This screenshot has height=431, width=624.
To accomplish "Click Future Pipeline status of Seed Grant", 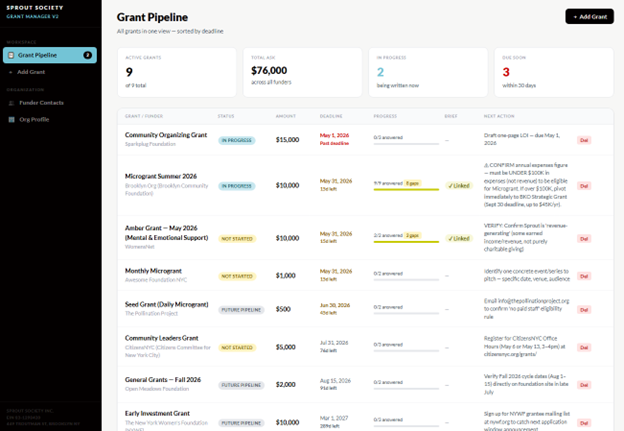I will pyautogui.click(x=241, y=310).
